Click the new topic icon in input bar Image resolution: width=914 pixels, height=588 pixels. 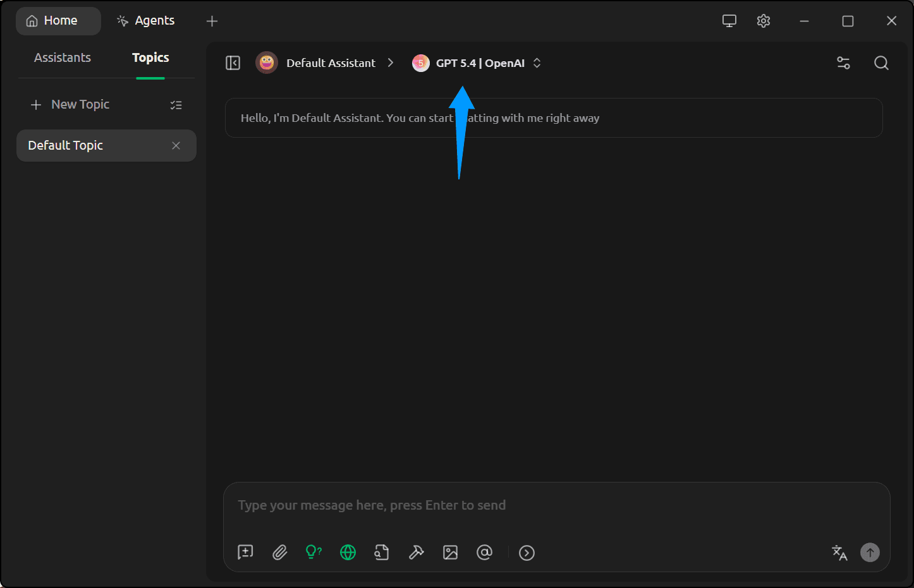click(245, 553)
